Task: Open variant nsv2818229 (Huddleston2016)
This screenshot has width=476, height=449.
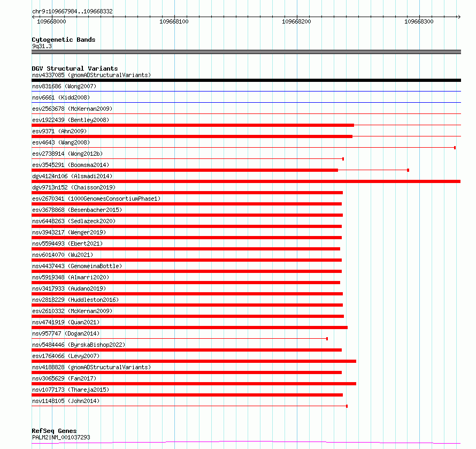Action: click(75, 300)
